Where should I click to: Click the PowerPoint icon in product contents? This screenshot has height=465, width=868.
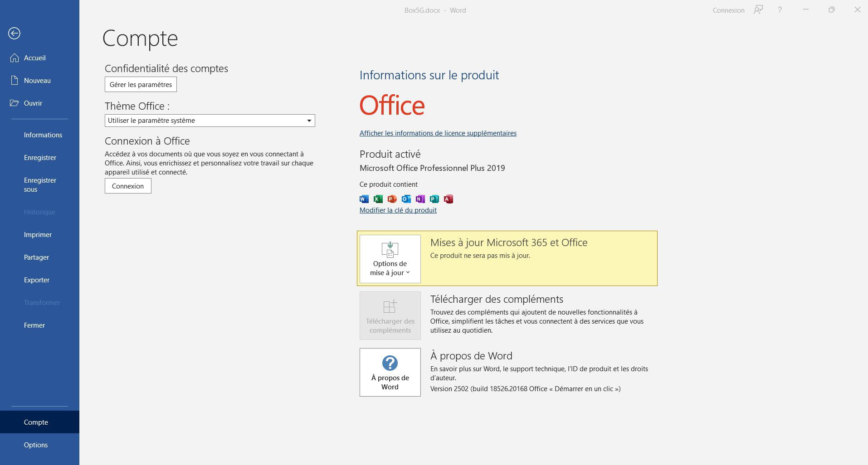[392, 199]
